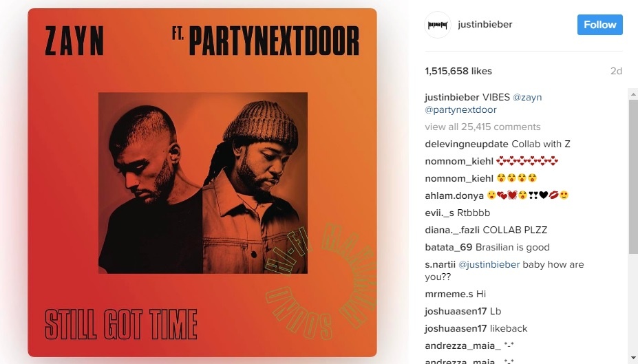Open the @partynextdoor mention link
The height and width of the screenshot is (364, 638).
pos(460,110)
